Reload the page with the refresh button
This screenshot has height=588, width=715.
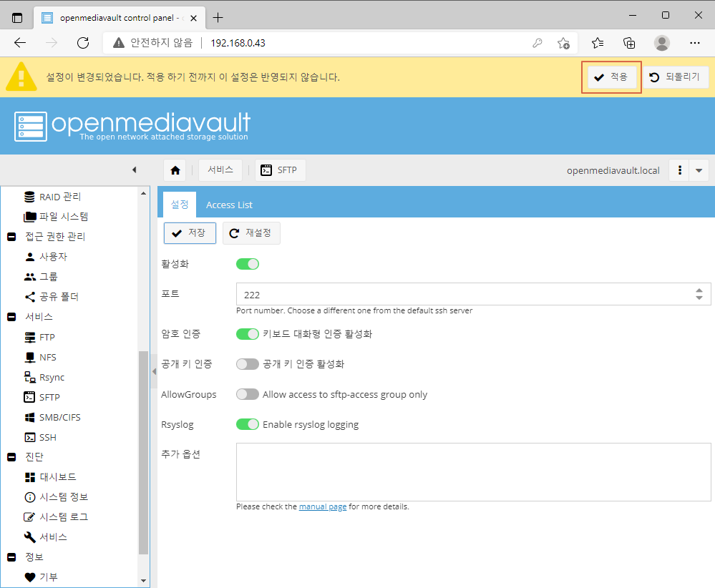pyautogui.click(x=83, y=44)
